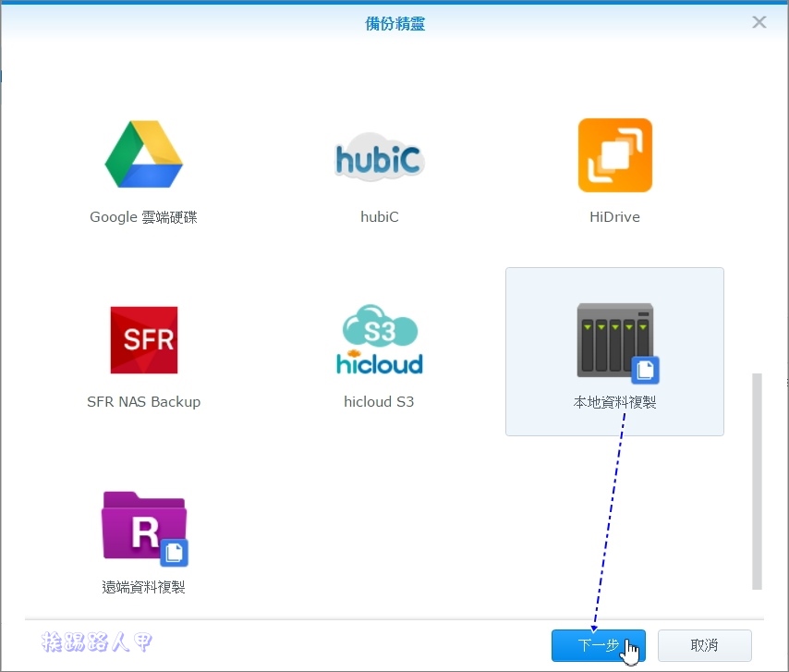
Task: Pick the purple remote data copy folder icon
Action: tap(145, 529)
